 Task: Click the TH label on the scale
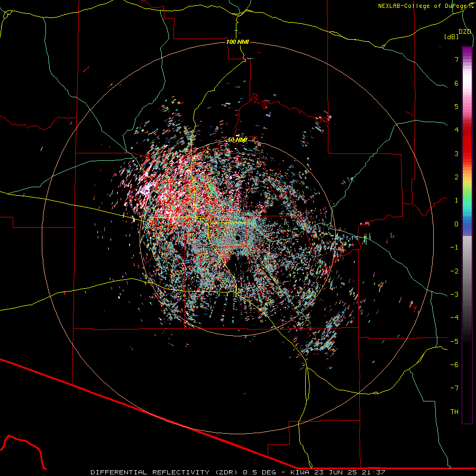coord(454,412)
